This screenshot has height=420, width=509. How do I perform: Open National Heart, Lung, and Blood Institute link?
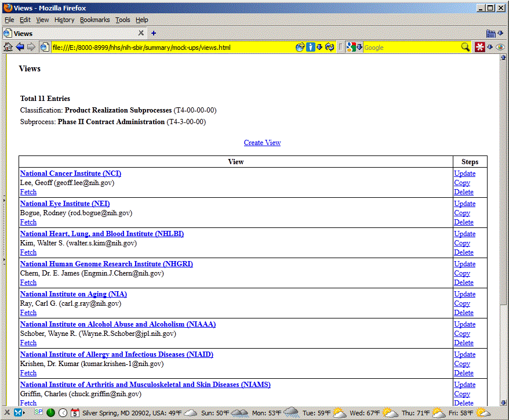point(102,234)
